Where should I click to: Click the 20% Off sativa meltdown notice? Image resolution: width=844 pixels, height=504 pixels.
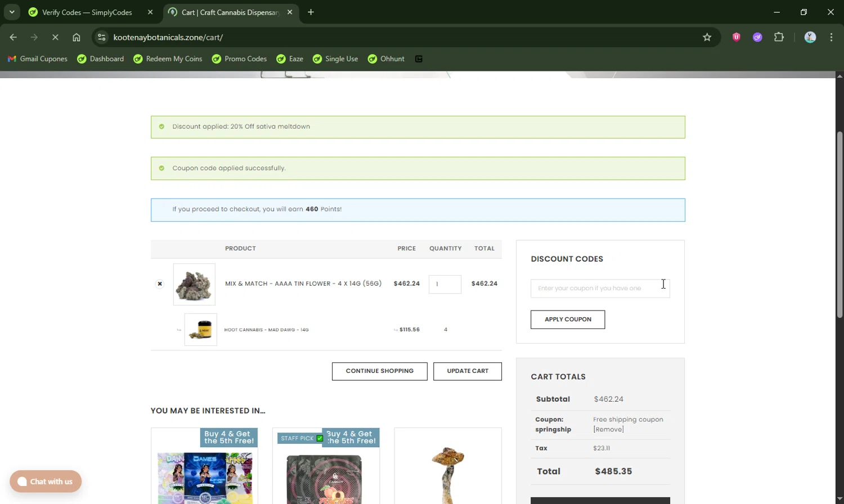[x=418, y=127]
